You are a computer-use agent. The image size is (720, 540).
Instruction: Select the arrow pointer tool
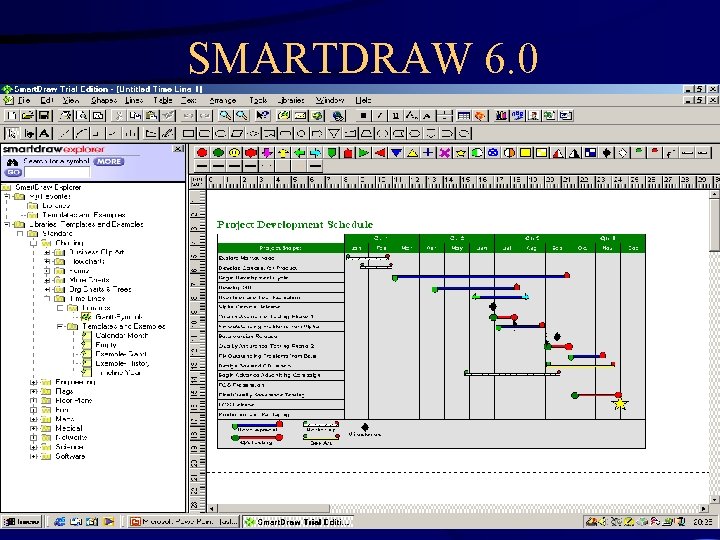[12, 134]
